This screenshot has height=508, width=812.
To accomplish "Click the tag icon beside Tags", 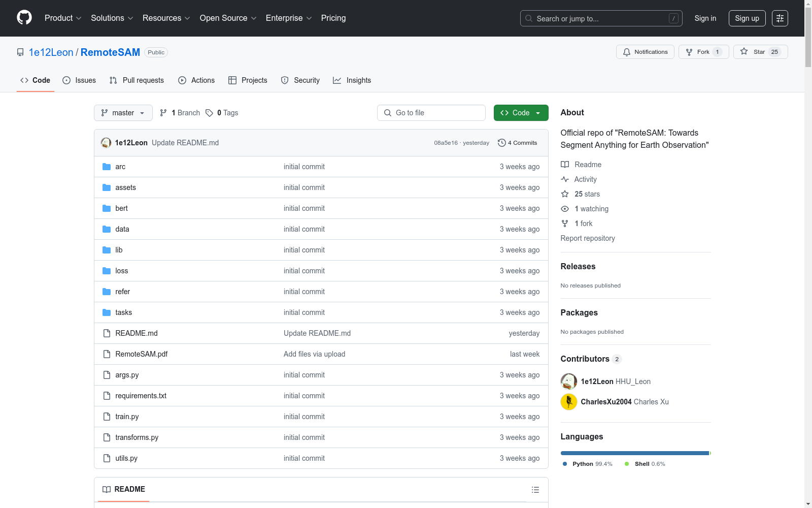I will pyautogui.click(x=209, y=113).
